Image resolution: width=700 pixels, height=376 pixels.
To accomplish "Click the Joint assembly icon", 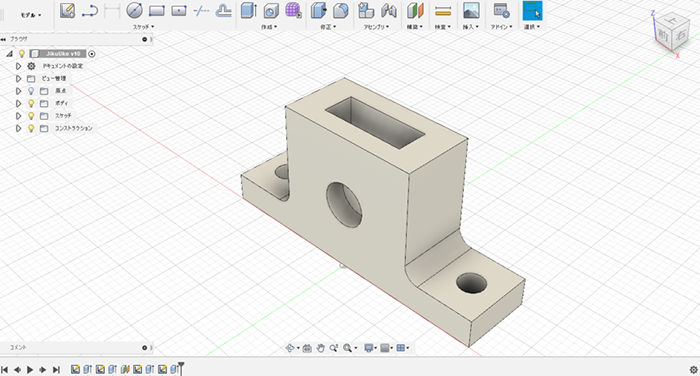I will point(388,11).
